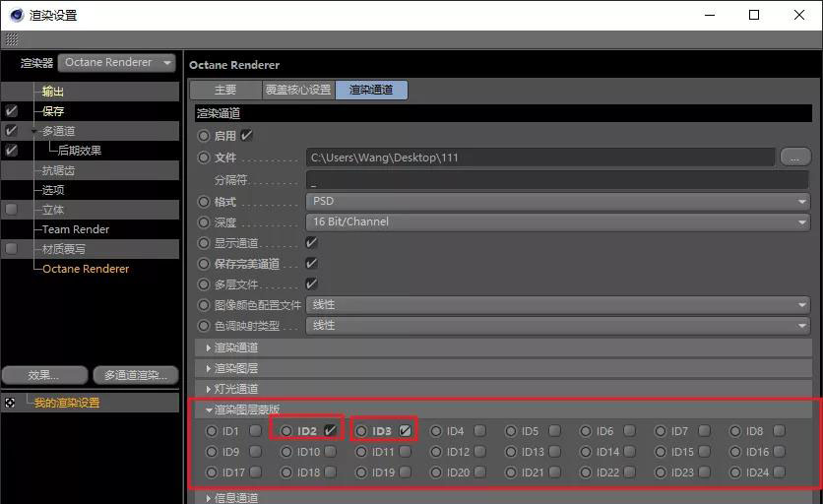
Task: Select 输出 in the settings list
Action: (x=52, y=92)
